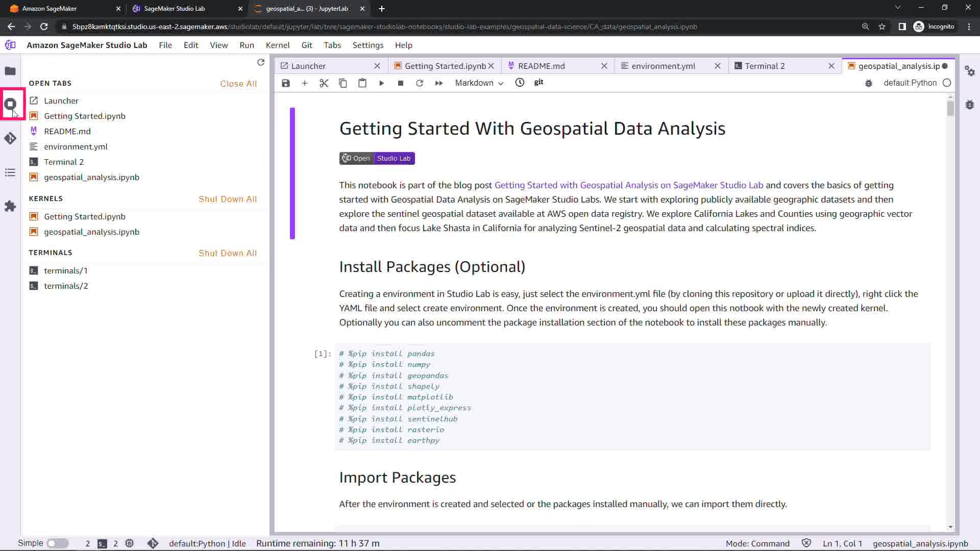Open the Table of Contents sidebar icon
This screenshot has width=980, height=551.
pos(10,172)
